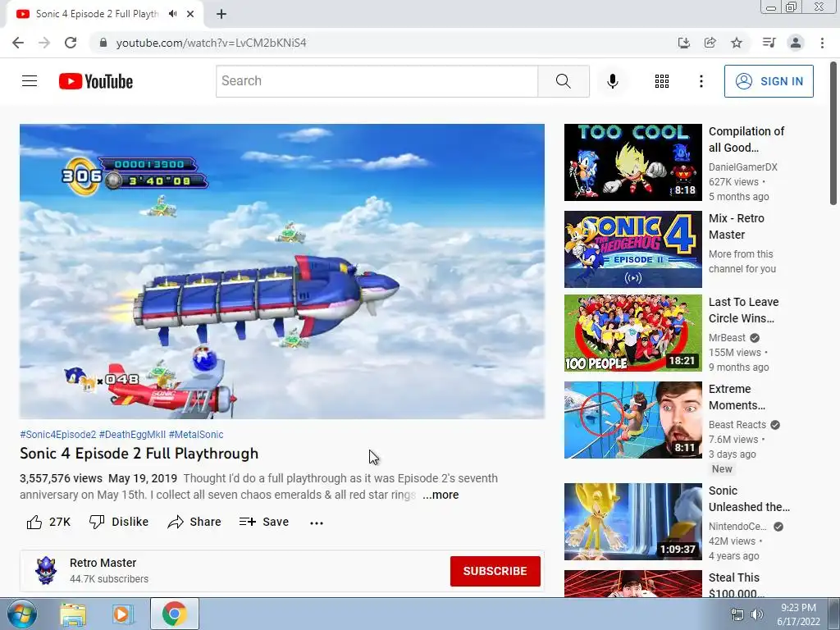Click the page vertical scrollbar thumb
Screen dimensions: 840x630
tap(833, 133)
